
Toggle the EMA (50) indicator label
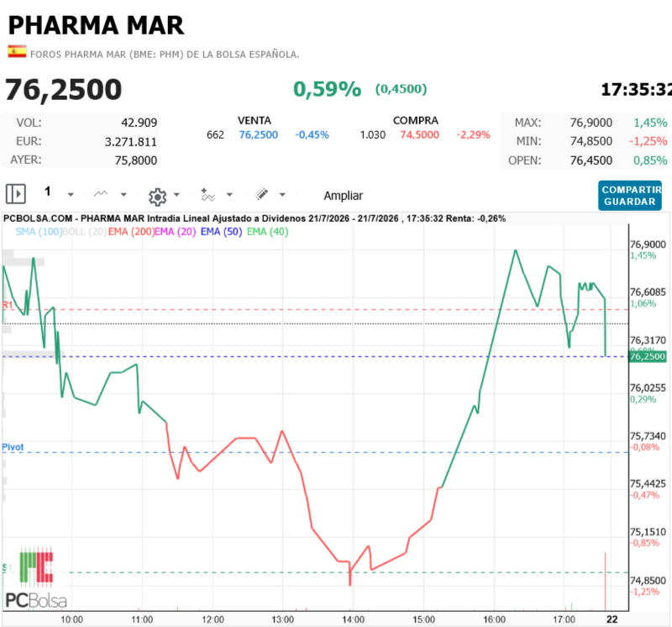pyautogui.click(x=221, y=232)
